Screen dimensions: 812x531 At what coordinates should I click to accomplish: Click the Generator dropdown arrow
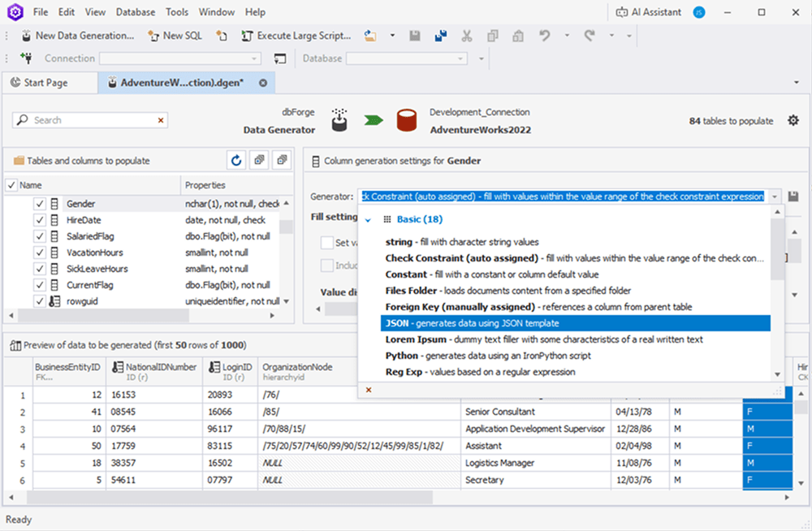tap(774, 196)
